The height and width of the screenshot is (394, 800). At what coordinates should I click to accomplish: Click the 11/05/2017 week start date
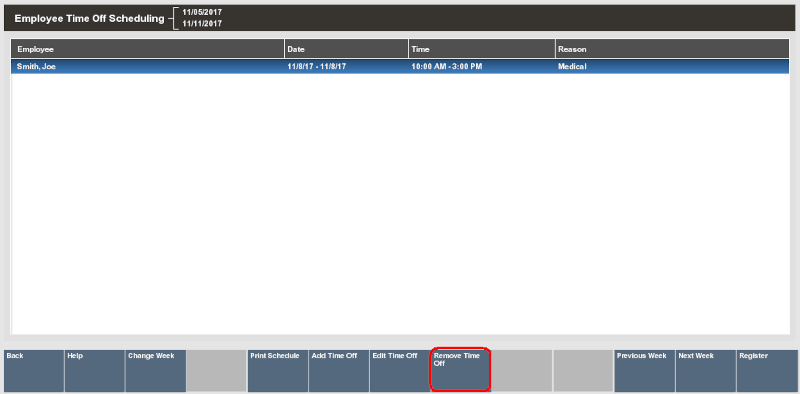tap(202, 12)
